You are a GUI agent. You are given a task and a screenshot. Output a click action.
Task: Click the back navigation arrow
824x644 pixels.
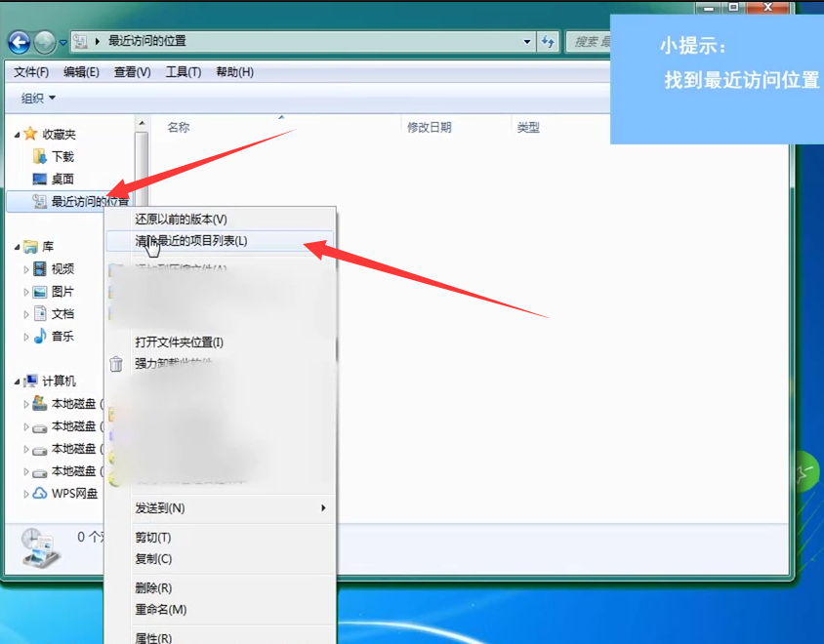21,41
